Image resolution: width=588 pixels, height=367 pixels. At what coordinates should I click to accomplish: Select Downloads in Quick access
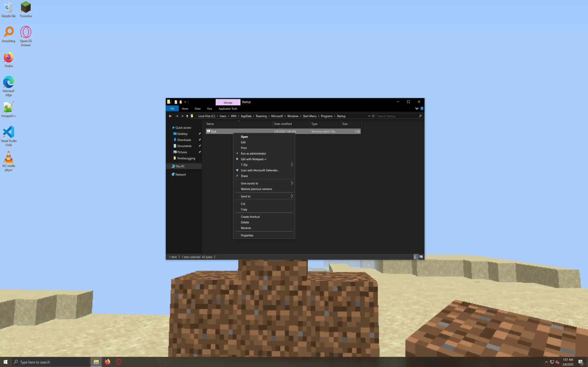[184, 140]
